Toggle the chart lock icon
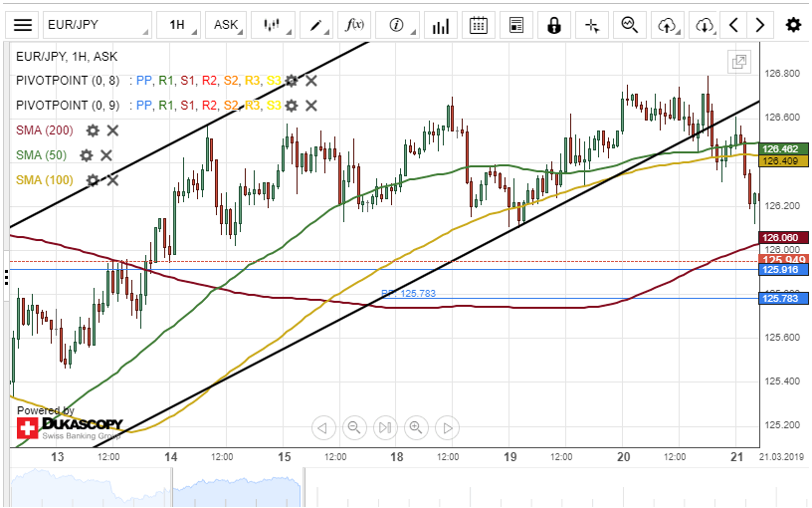Image resolution: width=812 pixels, height=508 pixels. point(554,25)
